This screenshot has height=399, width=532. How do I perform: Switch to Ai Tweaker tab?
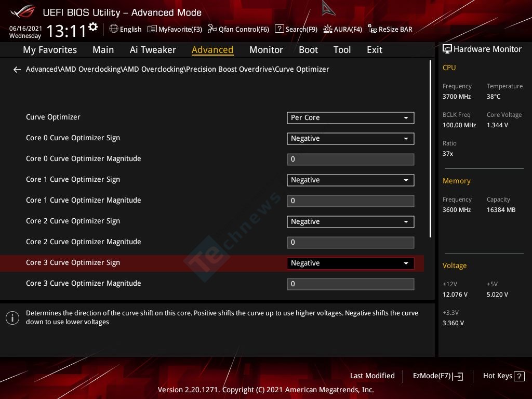153,50
